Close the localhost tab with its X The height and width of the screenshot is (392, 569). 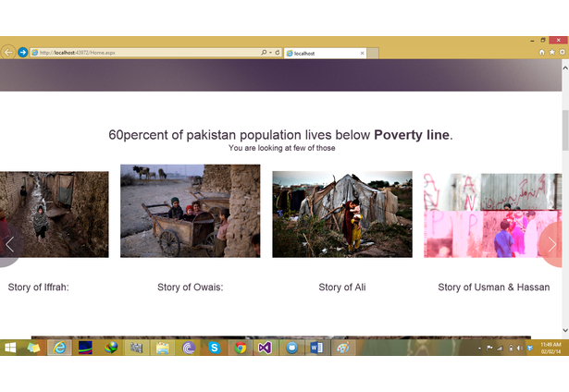pyautogui.click(x=362, y=54)
